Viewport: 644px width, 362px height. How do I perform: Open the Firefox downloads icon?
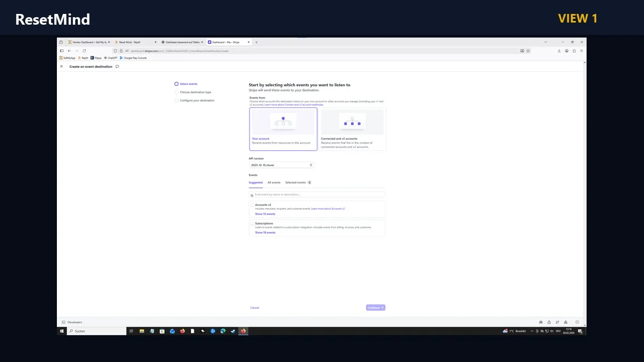tap(559, 50)
